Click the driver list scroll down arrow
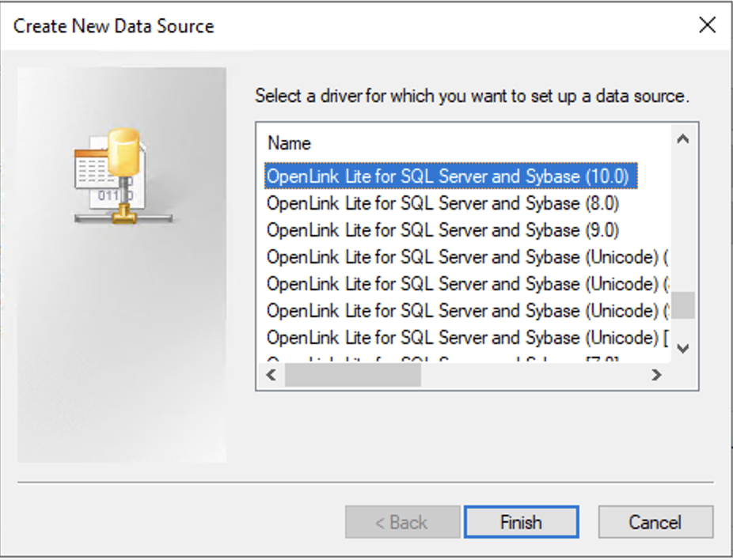733x560 pixels. tap(683, 348)
